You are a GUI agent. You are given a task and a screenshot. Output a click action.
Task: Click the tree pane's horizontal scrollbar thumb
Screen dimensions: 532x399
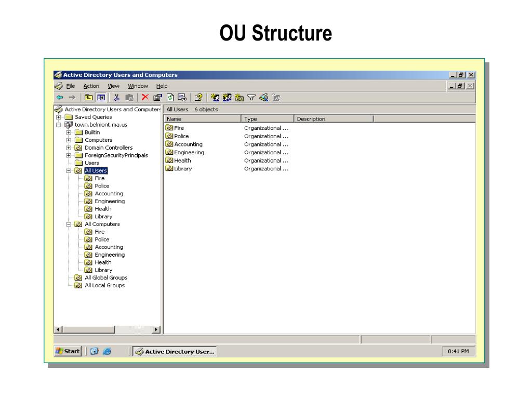click(88, 329)
